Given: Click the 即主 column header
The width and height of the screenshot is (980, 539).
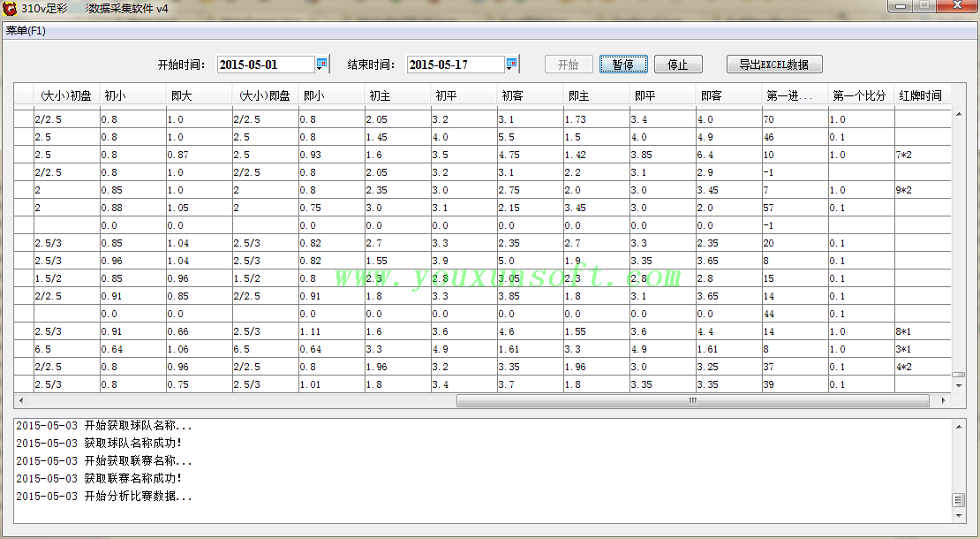Looking at the screenshot, I should coord(597,95).
